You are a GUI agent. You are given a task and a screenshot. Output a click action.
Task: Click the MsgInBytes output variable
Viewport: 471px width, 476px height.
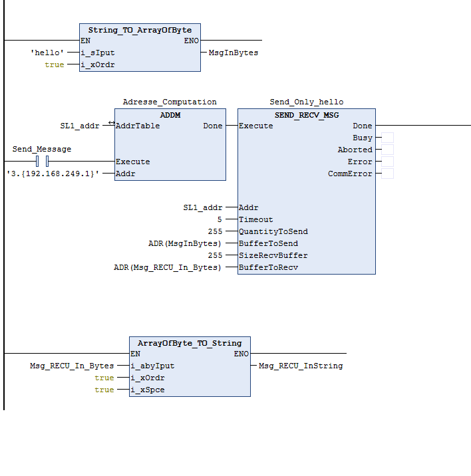coord(234,53)
